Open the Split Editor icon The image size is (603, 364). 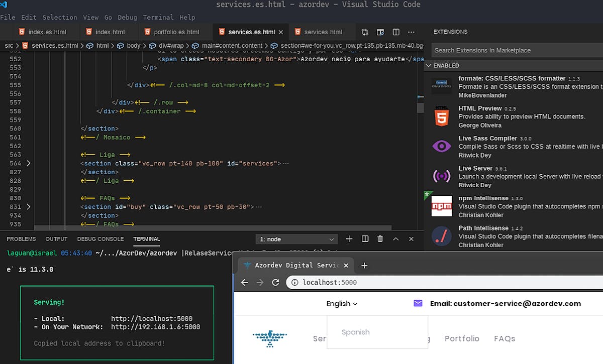(x=396, y=32)
